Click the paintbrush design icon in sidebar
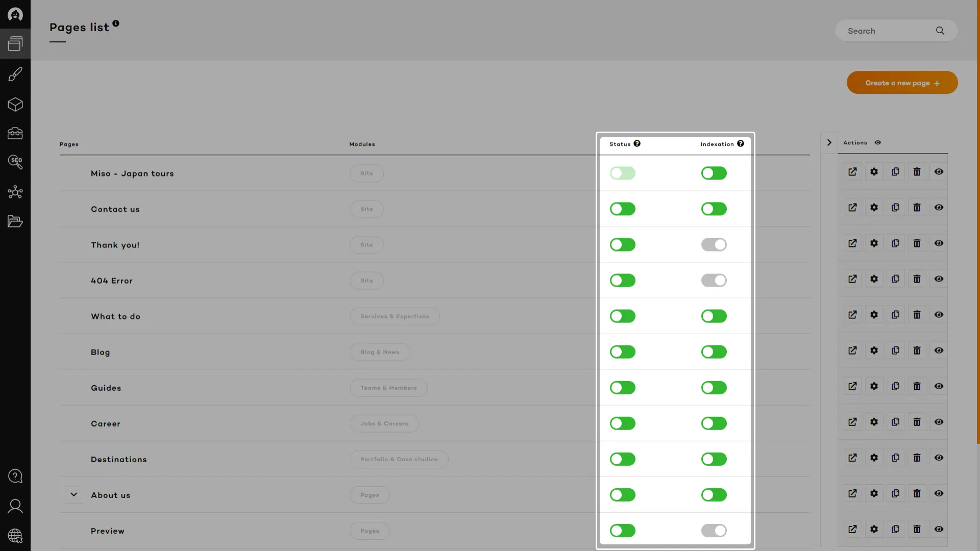Screen dimensions: 980x551 click(x=15, y=74)
